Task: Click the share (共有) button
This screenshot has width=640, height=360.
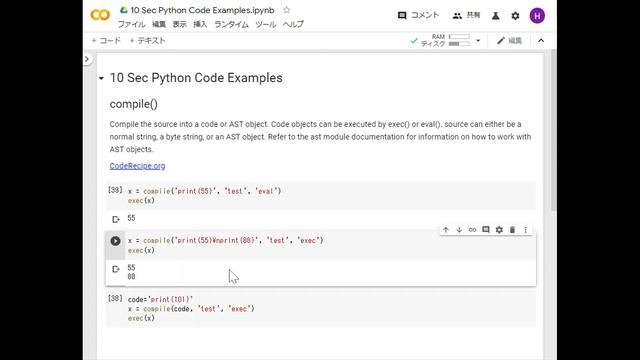Action: [466, 15]
